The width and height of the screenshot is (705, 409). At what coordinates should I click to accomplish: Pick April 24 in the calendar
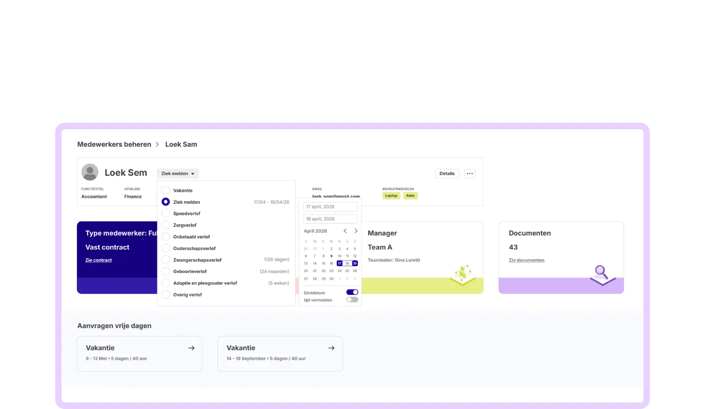[339, 271]
